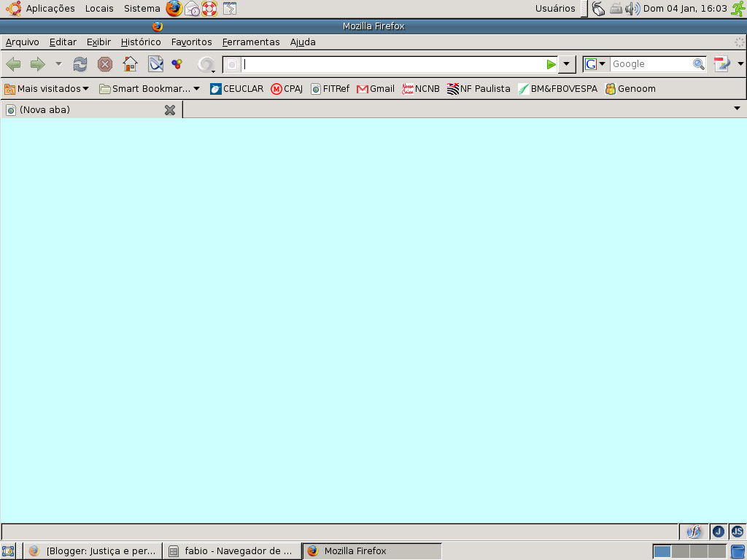The width and height of the screenshot is (747, 560).
Task: Open the home page via house icon
Action: click(130, 64)
